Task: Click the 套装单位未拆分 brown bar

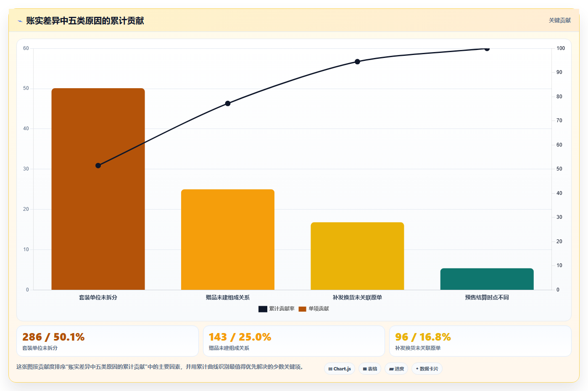Action: click(98, 189)
